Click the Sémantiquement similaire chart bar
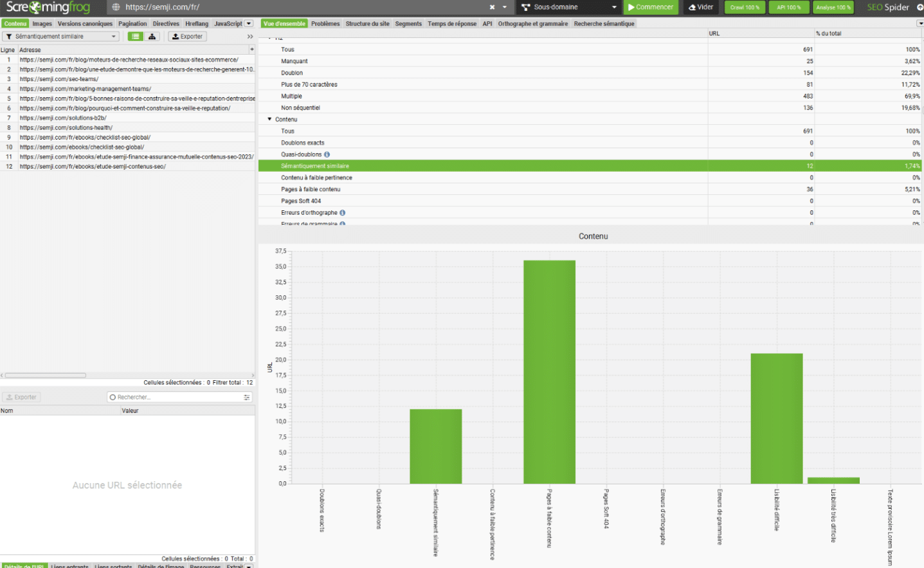This screenshot has width=924, height=568. (x=436, y=446)
